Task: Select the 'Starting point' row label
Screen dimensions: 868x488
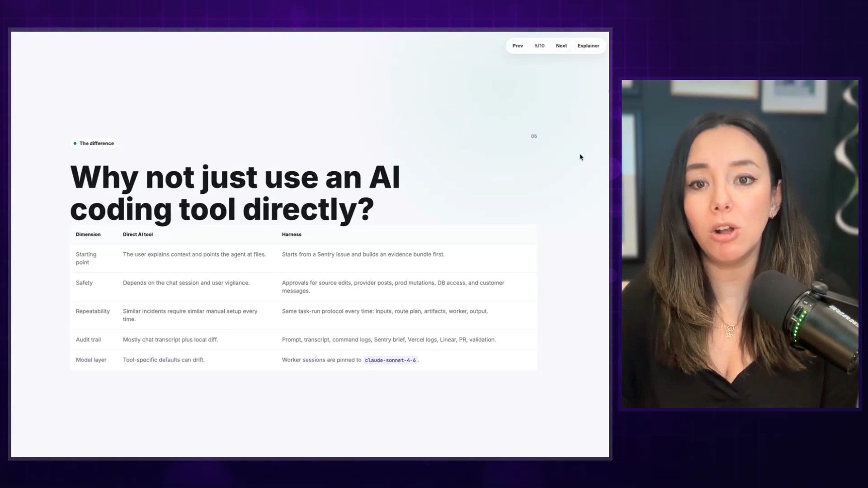Action: click(x=86, y=258)
